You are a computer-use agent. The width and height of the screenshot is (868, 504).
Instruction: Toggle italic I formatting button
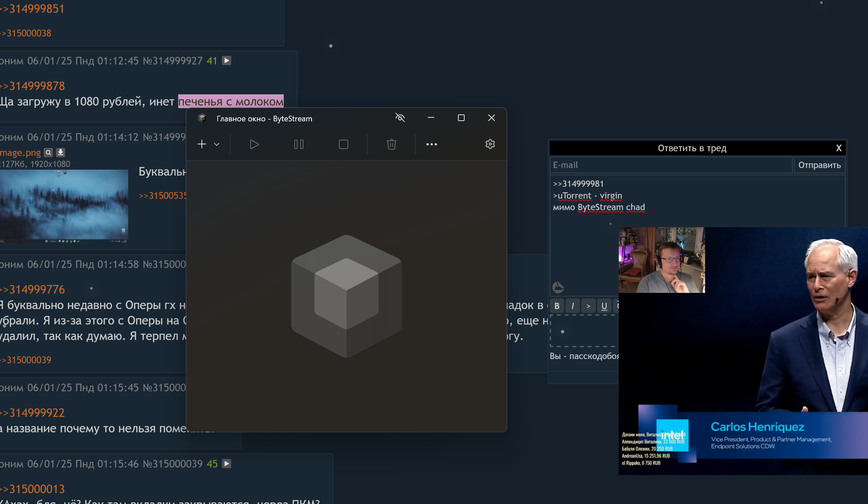click(x=572, y=306)
